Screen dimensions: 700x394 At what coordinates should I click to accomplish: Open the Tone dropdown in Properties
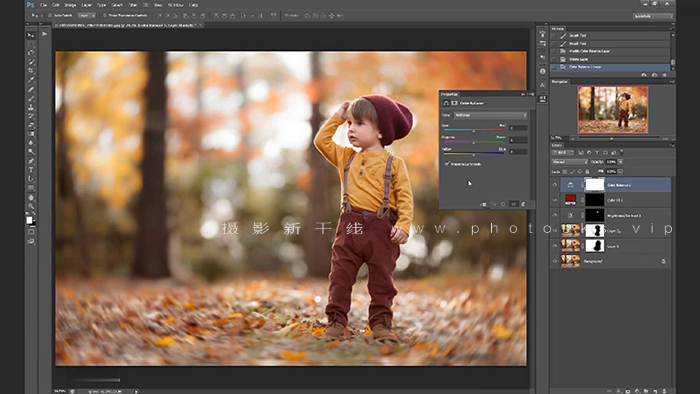click(491, 115)
